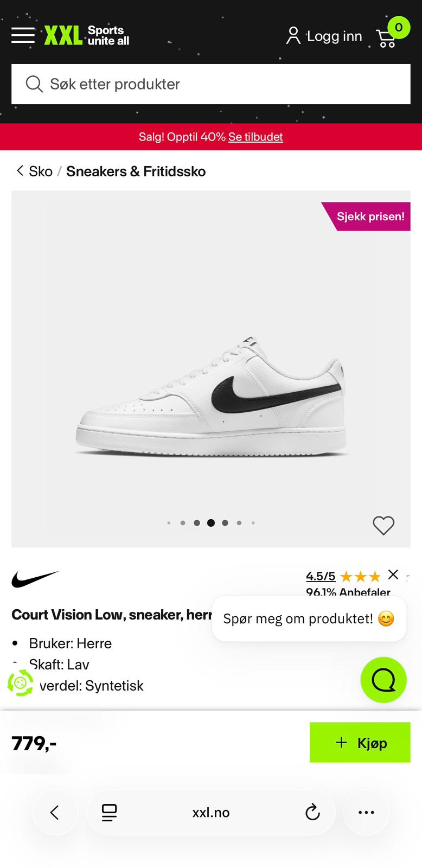422x868 pixels.
Task: Select the fifth image carousel dot
Action: pos(225,523)
